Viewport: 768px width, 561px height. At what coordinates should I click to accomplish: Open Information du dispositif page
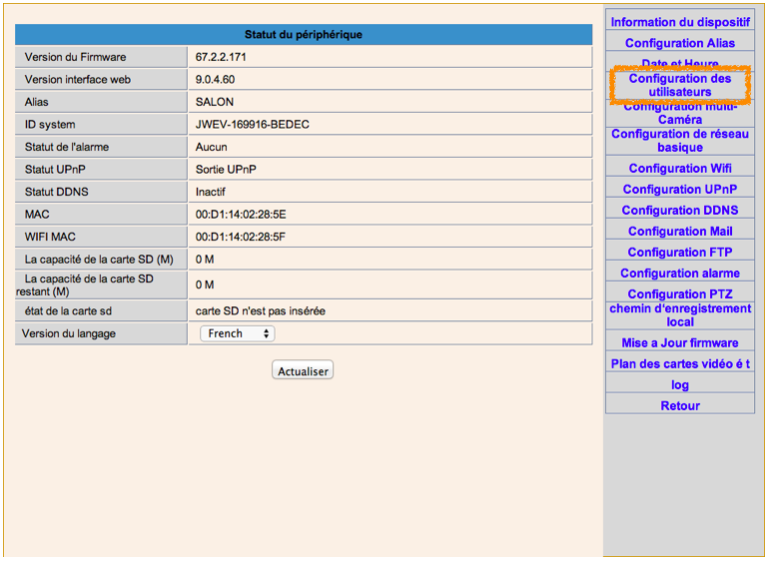pos(680,22)
